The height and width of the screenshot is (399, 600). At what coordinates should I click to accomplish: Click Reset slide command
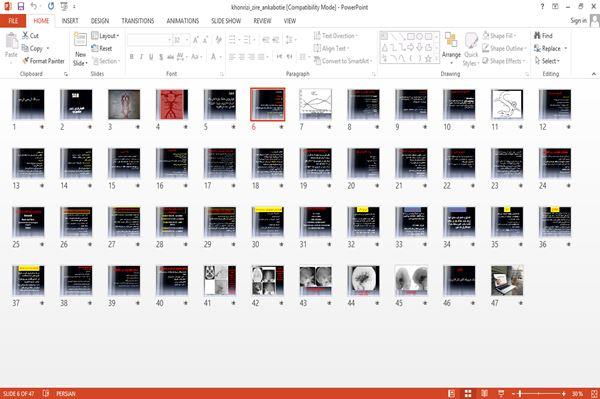coord(102,48)
